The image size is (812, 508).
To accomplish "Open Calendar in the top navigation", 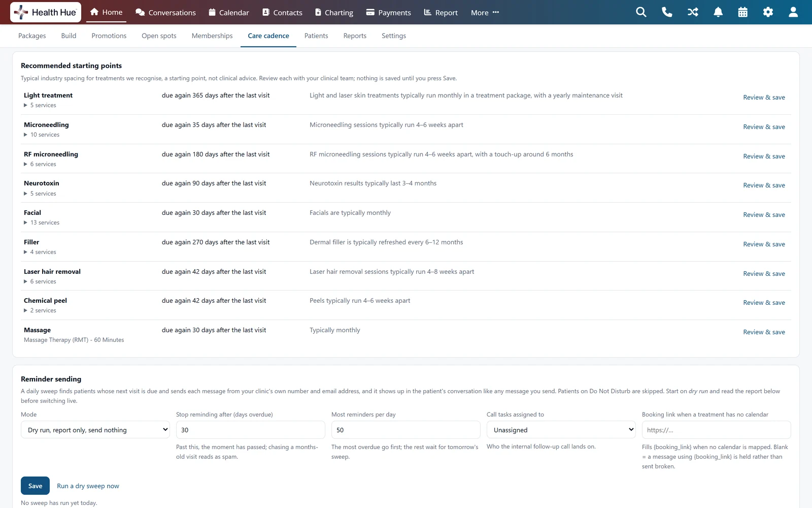I will click(229, 13).
